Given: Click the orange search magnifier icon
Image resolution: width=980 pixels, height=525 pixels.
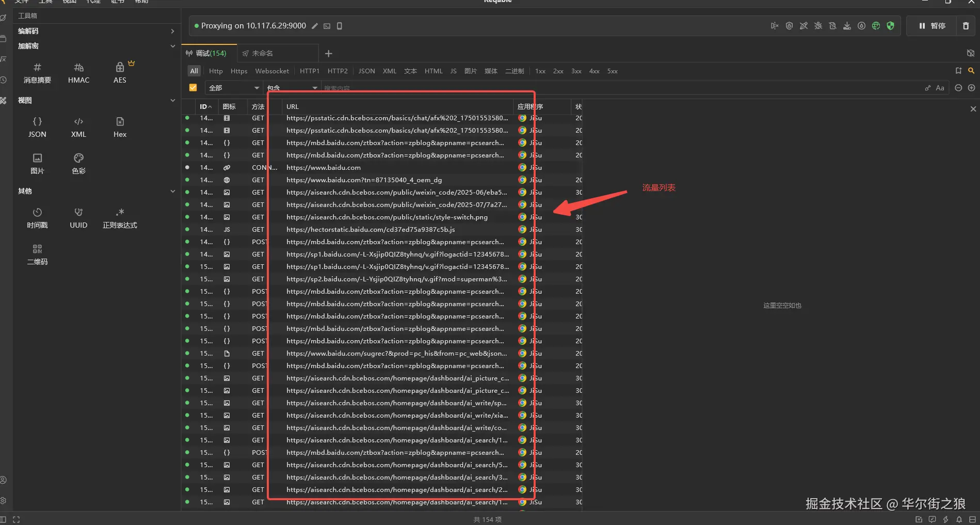Looking at the screenshot, I should (971, 71).
